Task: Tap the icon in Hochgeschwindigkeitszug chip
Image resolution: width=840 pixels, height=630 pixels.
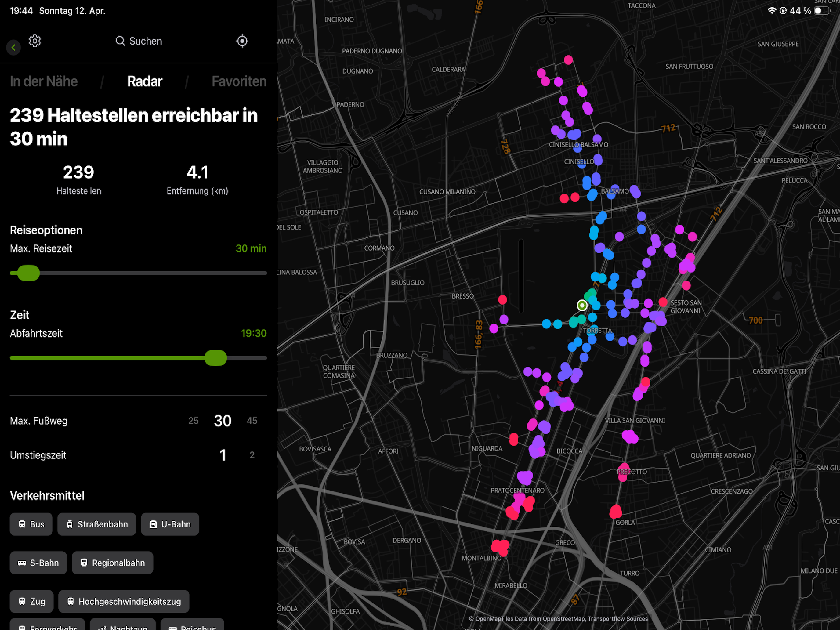Action: (71, 601)
